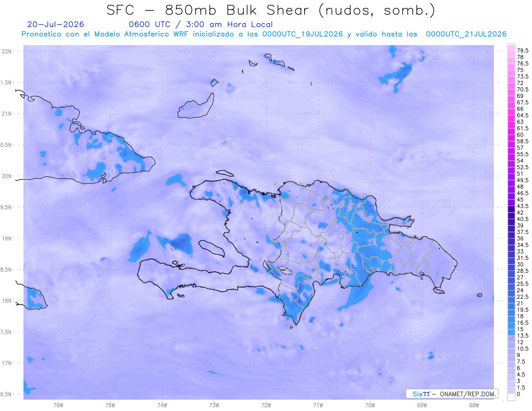This screenshot has height=411, width=532.
Task: Click the color scale value '7.5'
Action: (x=521, y=361)
